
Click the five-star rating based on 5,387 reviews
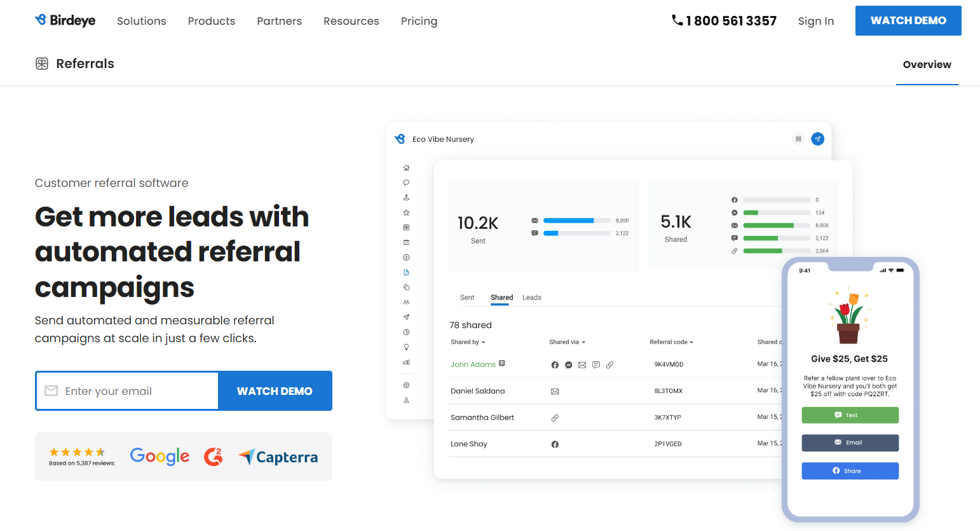78,452
